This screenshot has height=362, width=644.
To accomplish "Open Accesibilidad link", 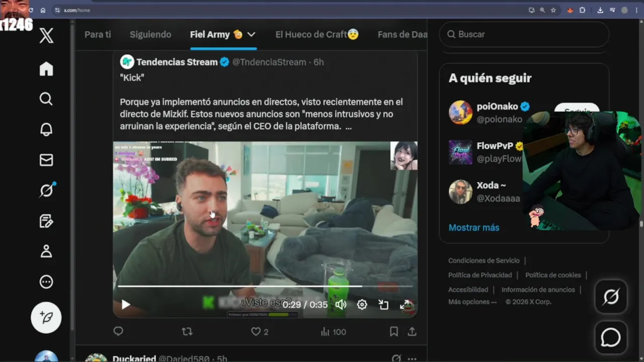I will [468, 290].
